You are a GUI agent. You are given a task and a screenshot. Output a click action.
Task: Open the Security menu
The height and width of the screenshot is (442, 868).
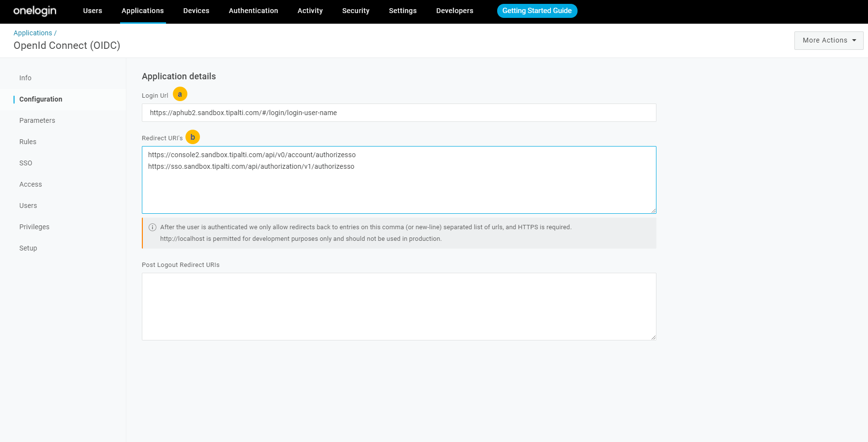[x=356, y=11]
